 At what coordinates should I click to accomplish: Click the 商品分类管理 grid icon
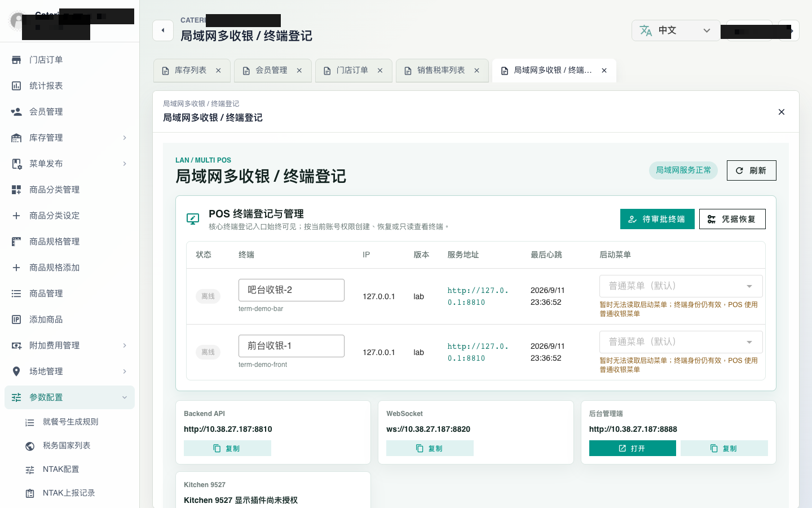(x=16, y=190)
